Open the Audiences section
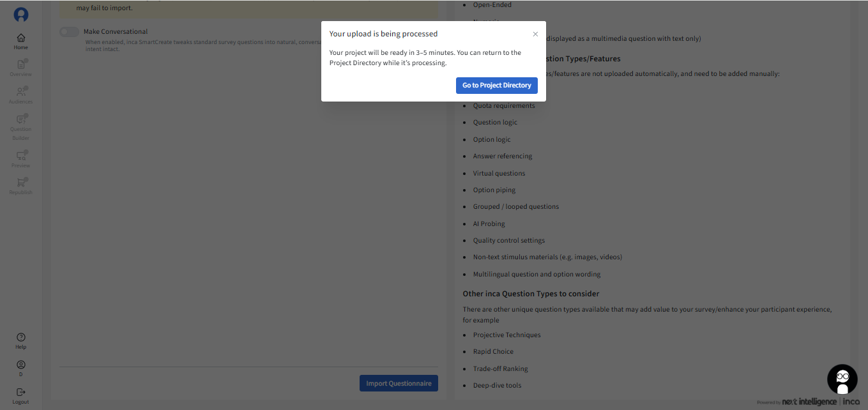The width and height of the screenshot is (868, 410). [x=21, y=95]
